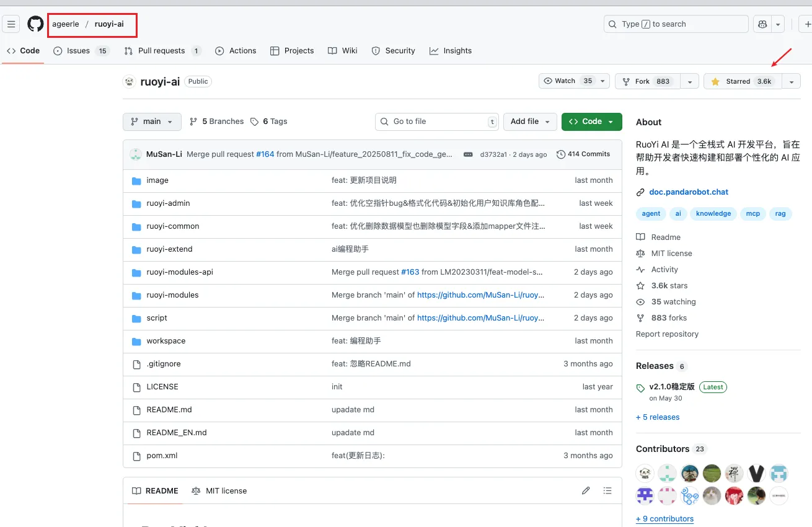Viewport: 812px width, 527px height.
Task: Open the Insights tab
Action: [x=451, y=51]
